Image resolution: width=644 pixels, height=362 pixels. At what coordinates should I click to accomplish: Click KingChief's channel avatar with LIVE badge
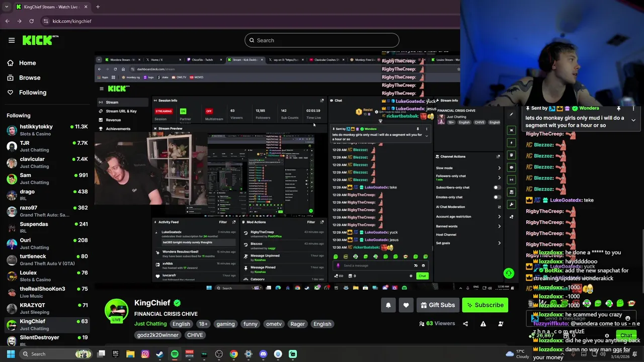coord(116,311)
